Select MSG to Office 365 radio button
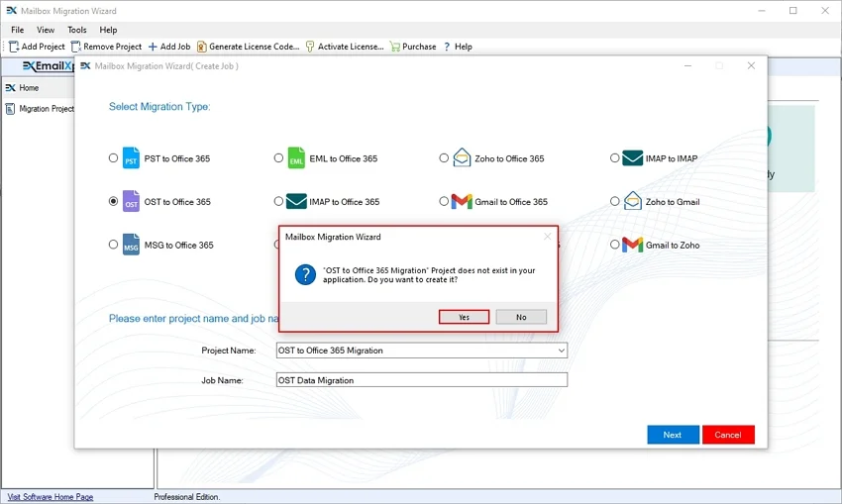 tap(114, 245)
